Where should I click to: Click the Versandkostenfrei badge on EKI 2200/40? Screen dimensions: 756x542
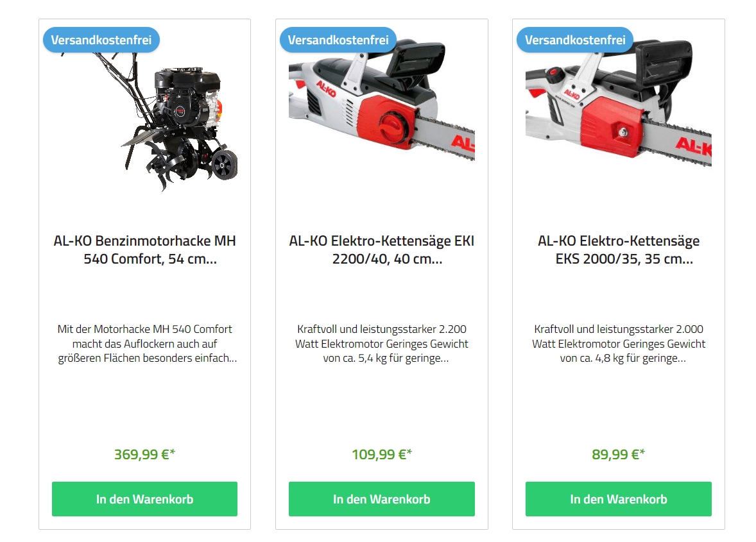(338, 40)
